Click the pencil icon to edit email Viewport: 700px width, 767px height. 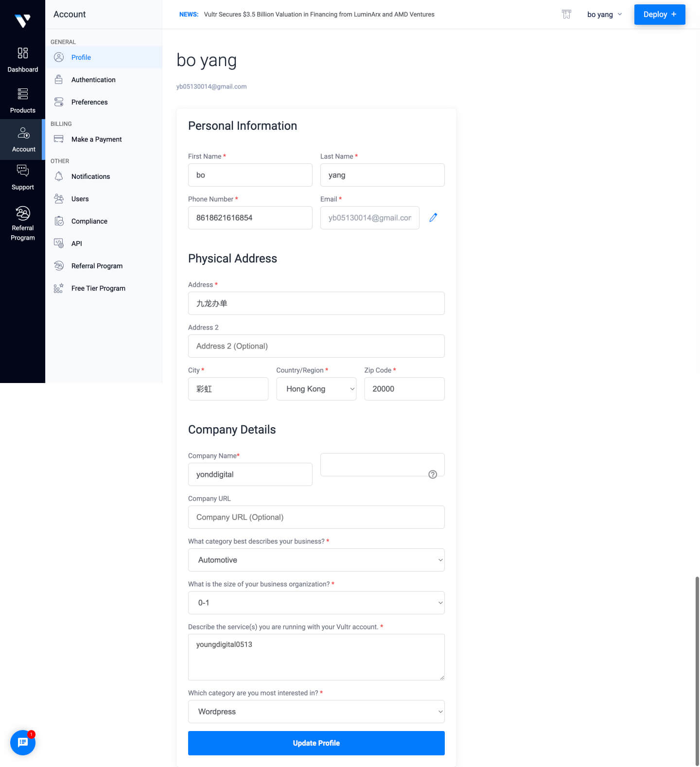point(433,218)
